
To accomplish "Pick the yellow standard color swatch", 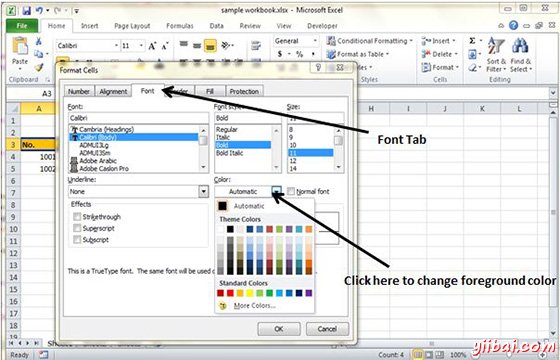I will [250, 293].
